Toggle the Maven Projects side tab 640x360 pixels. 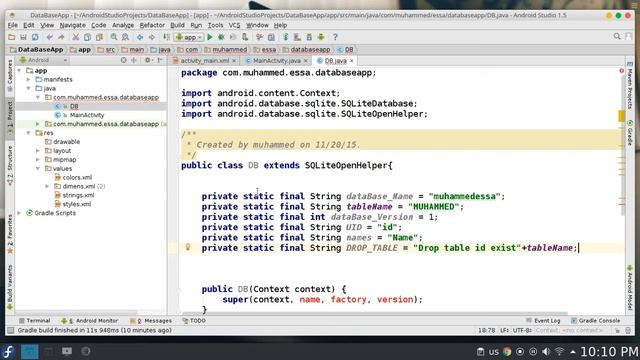tap(630, 86)
